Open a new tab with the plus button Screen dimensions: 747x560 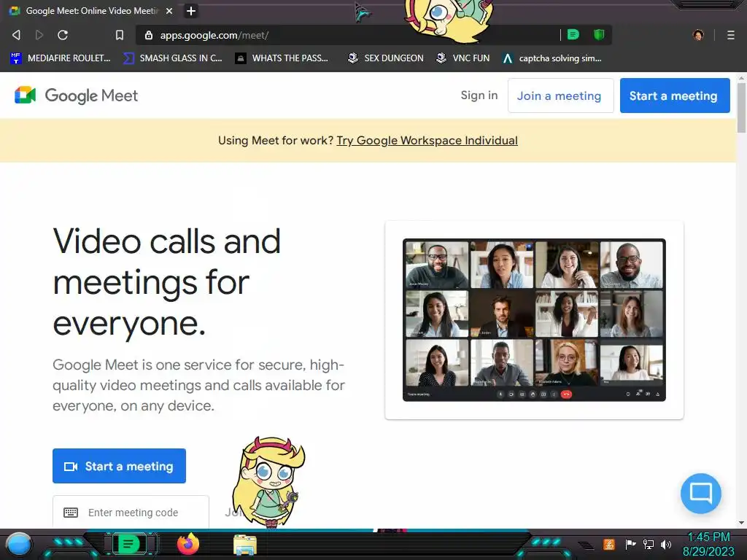(190, 11)
